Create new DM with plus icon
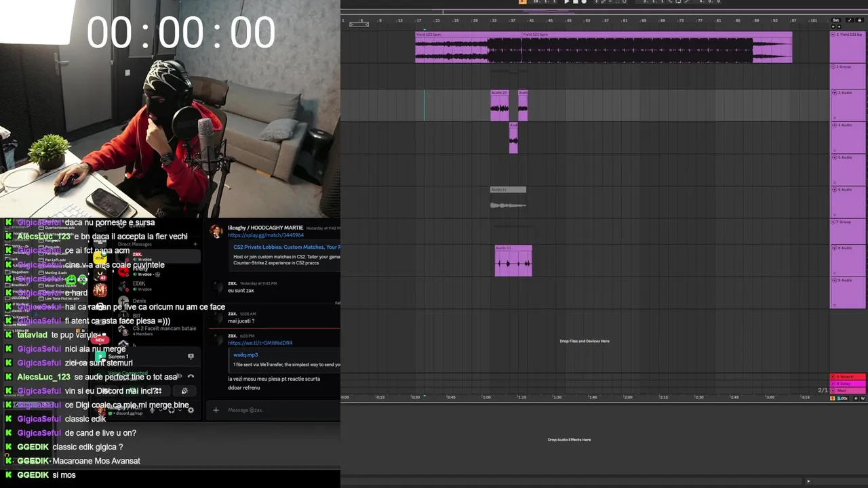The width and height of the screenshot is (868, 488). pos(195,244)
